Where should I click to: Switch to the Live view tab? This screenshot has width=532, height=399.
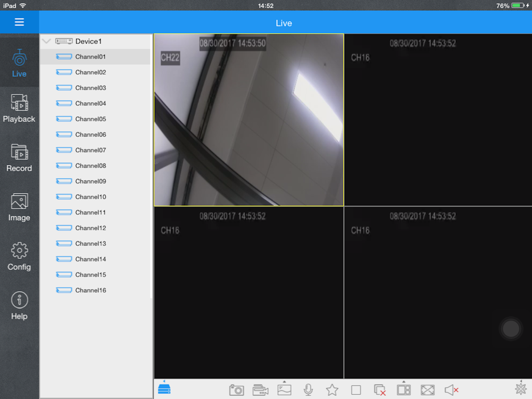19,63
